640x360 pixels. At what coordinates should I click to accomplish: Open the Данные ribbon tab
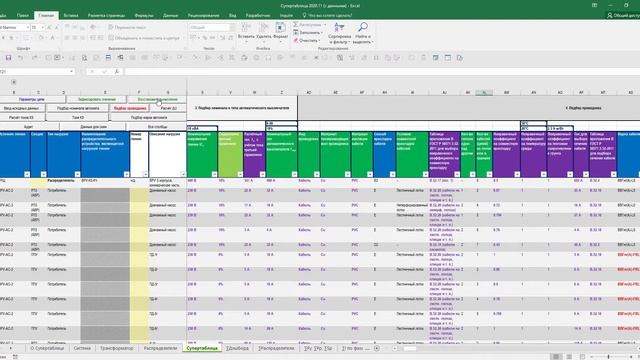(170, 16)
